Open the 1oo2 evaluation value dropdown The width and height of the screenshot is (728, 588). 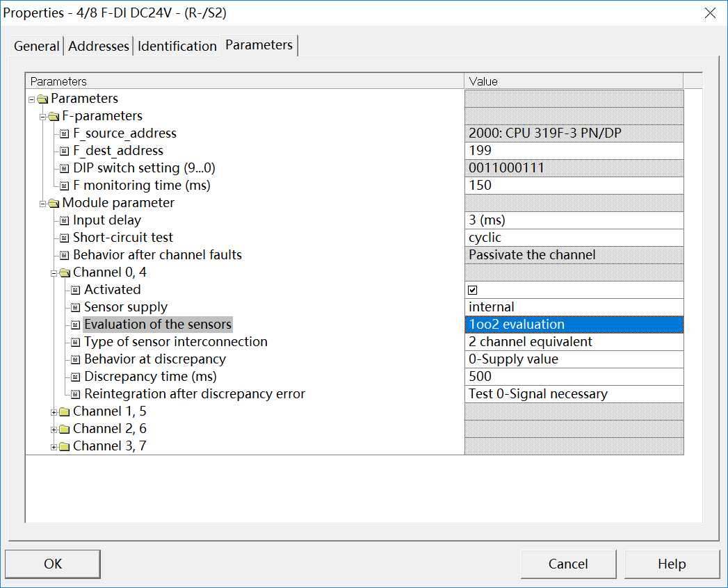coord(574,325)
